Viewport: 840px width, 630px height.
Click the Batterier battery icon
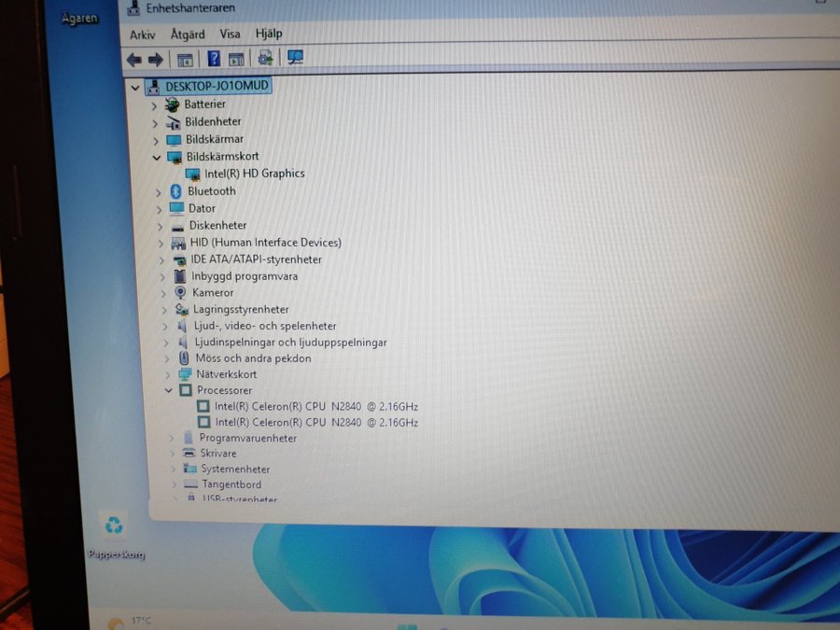(x=173, y=105)
